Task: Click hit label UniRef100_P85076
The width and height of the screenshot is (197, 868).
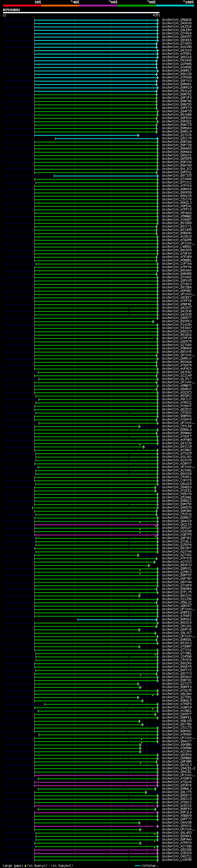Action: click(177, 494)
